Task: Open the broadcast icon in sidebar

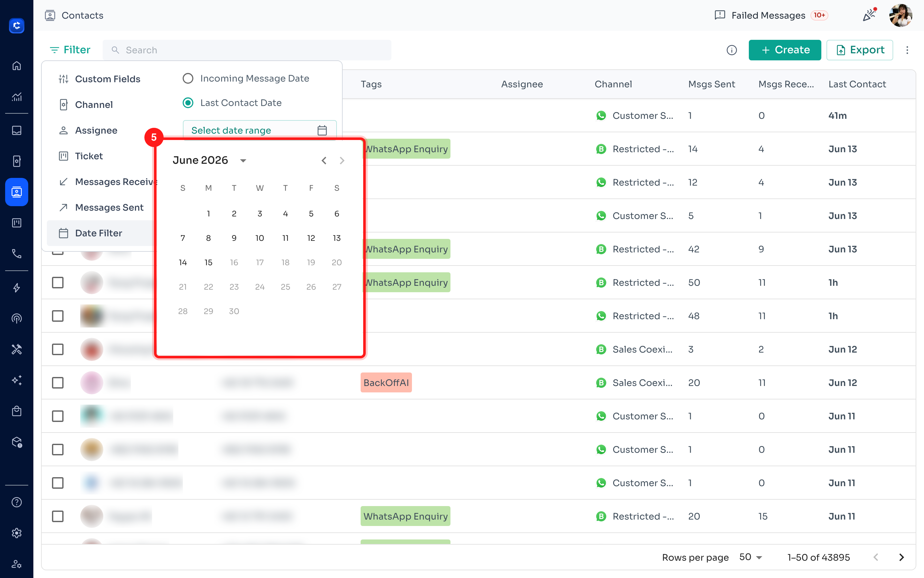Action: coord(16,319)
